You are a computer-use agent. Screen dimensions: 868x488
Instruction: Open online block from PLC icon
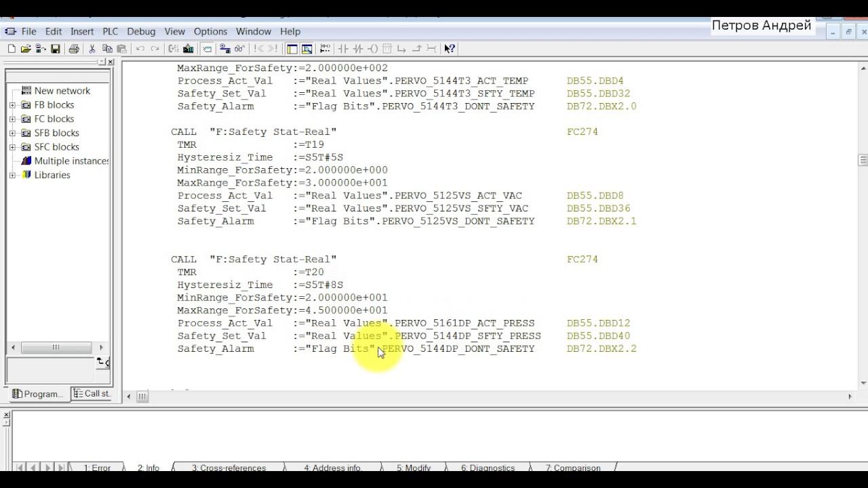tap(41, 49)
